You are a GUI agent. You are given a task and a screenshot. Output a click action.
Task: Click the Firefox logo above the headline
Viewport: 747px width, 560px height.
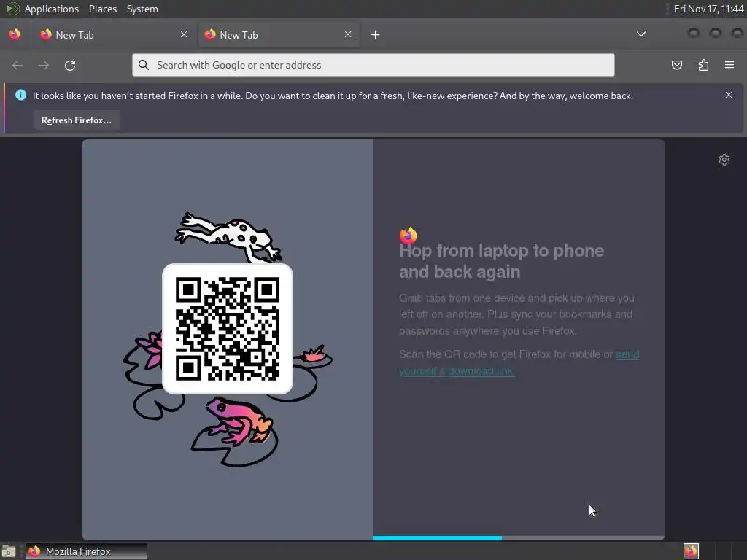click(409, 235)
